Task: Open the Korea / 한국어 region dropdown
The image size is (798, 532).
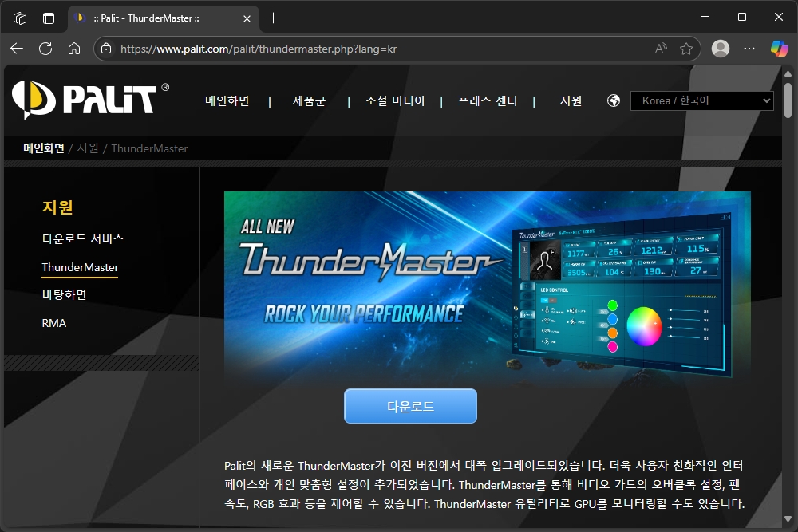Action: 702,100
